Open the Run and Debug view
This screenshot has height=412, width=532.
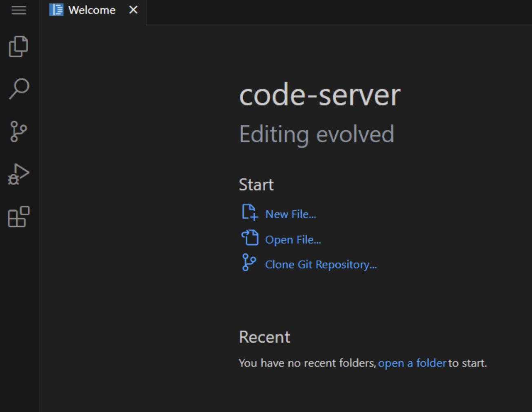point(19,174)
